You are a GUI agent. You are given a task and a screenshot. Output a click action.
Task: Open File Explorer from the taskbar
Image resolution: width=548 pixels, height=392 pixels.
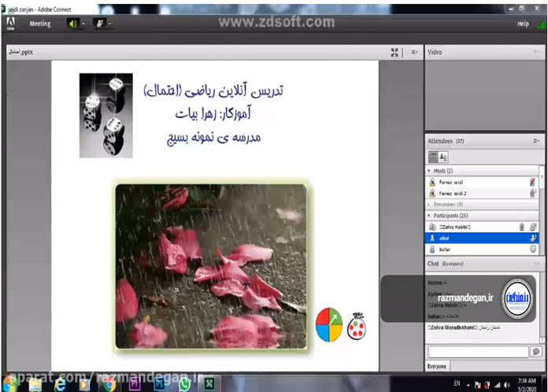[35, 384]
